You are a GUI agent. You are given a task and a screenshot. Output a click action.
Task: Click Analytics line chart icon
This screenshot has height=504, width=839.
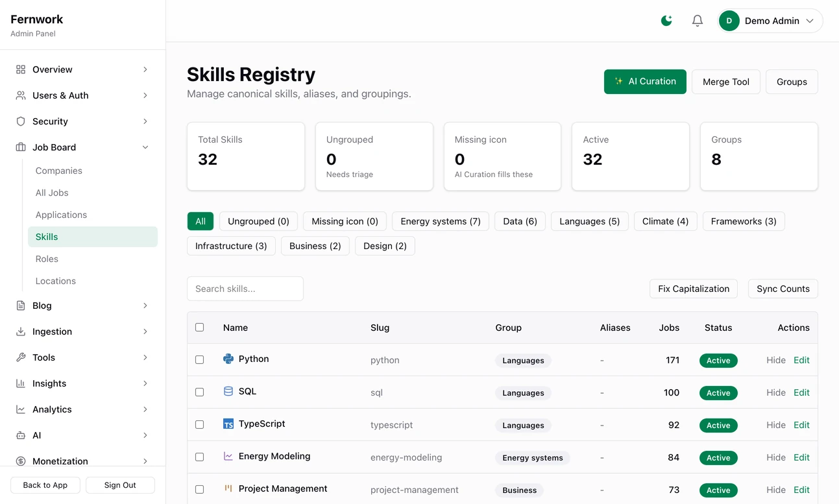[21, 409]
